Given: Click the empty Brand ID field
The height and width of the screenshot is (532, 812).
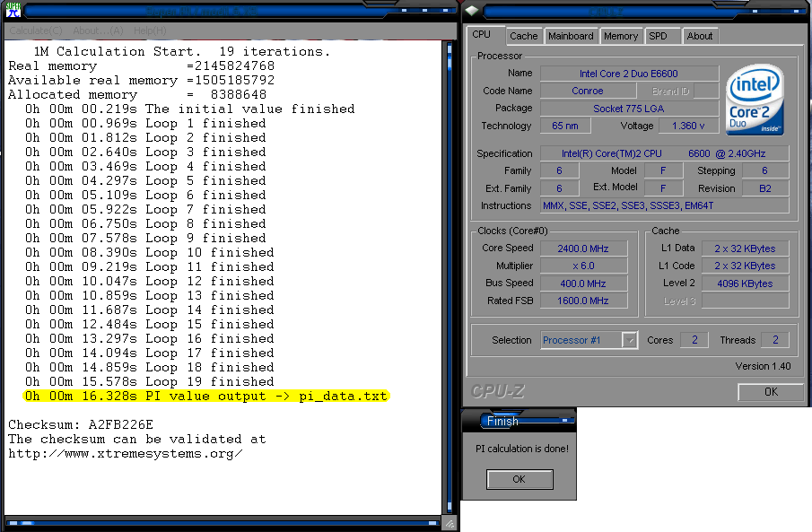Looking at the screenshot, I should 706,91.
